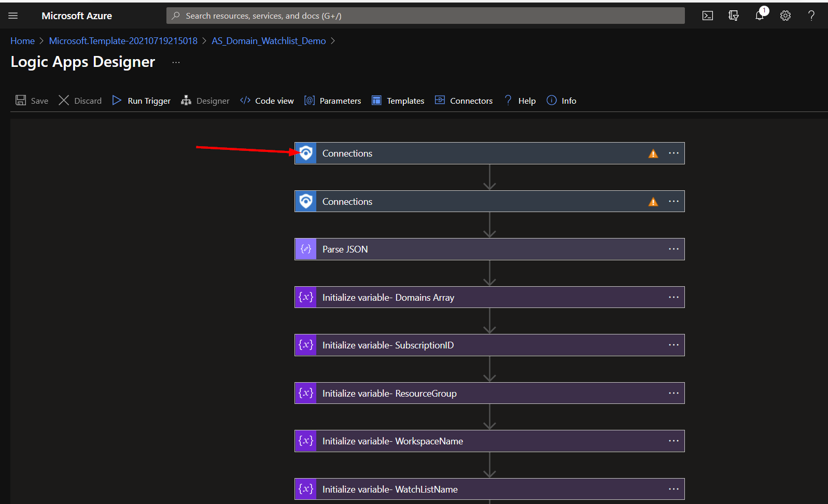Click the WatchListName variable icon
Viewport: 828px width, 504px height.
click(x=306, y=489)
